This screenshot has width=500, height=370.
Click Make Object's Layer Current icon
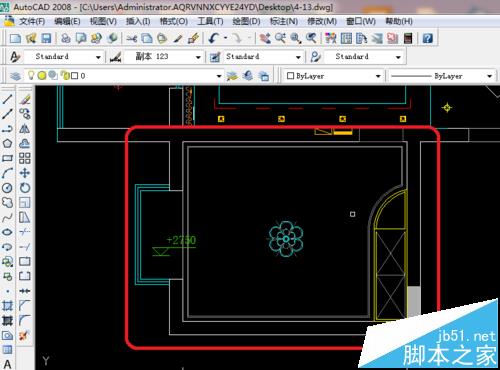pyautogui.click(x=232, y=76)
